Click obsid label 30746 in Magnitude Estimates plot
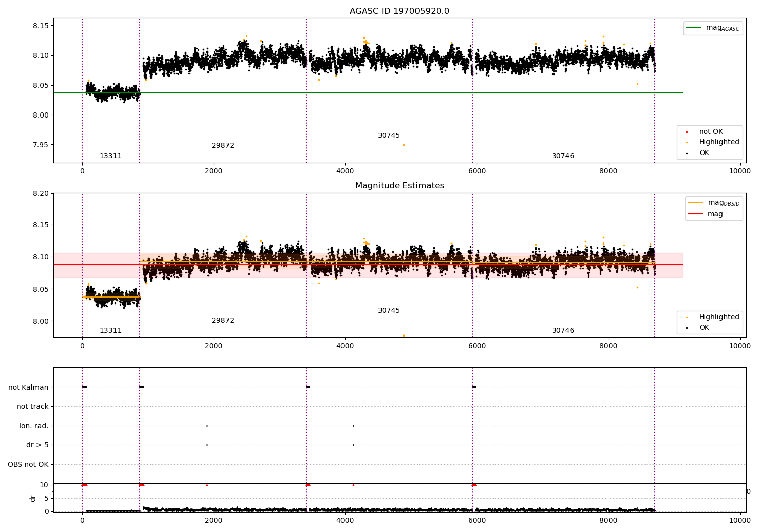This screenshot has width=760, height=532. coord(563,331)
